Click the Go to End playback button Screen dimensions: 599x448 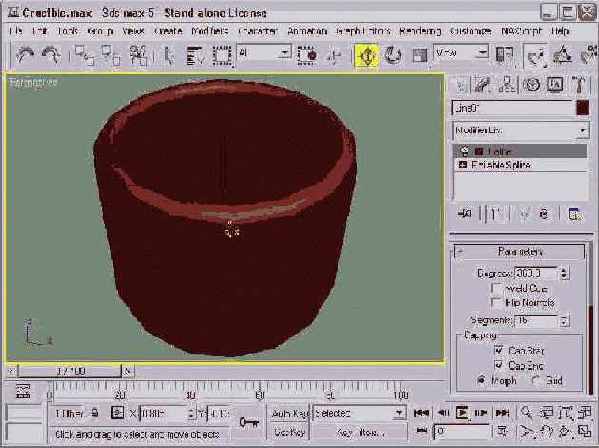point(502,413)
